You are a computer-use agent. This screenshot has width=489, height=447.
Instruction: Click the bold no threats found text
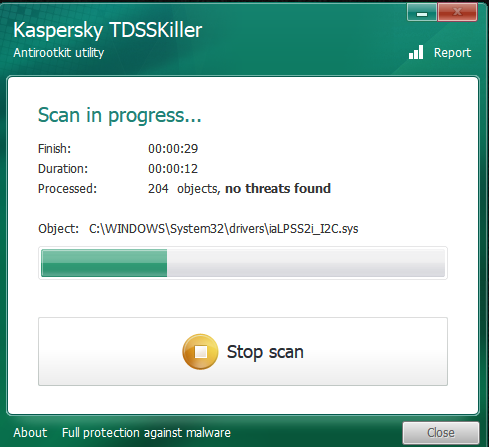[278, 188]
